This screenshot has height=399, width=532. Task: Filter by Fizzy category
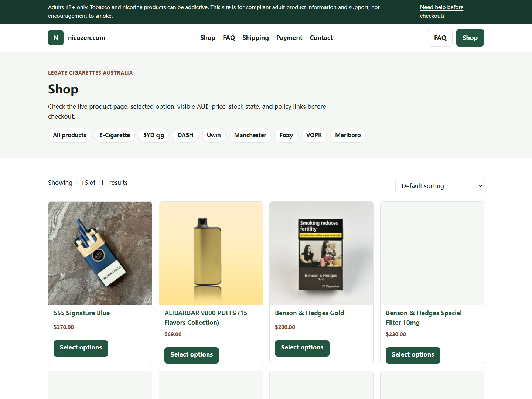286,135
